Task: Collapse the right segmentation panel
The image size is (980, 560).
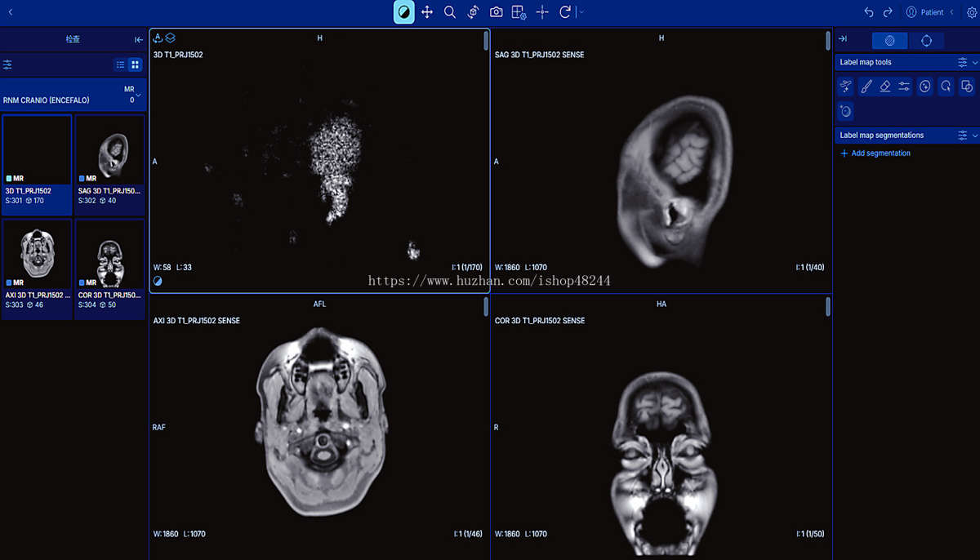Action: click(x=843, y=39)
